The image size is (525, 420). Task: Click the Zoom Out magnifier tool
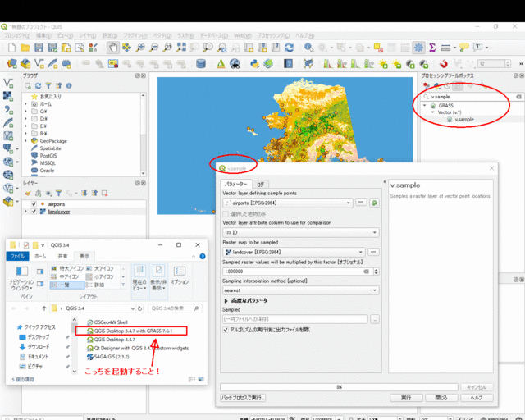click(x=153, y=48)
